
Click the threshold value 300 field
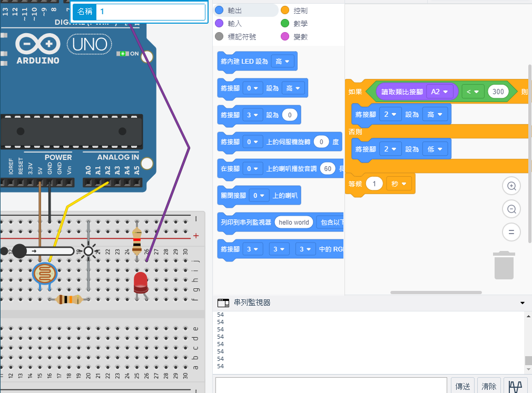498,92
